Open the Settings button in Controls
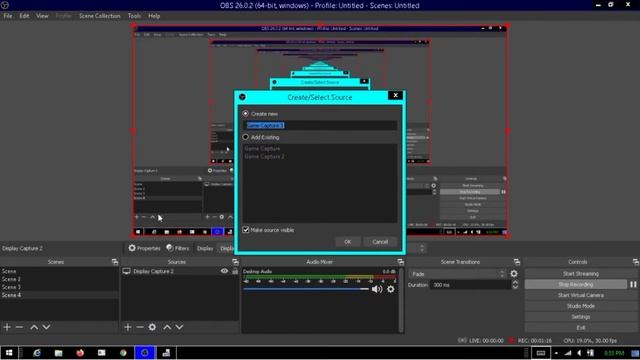 [580, 317]
